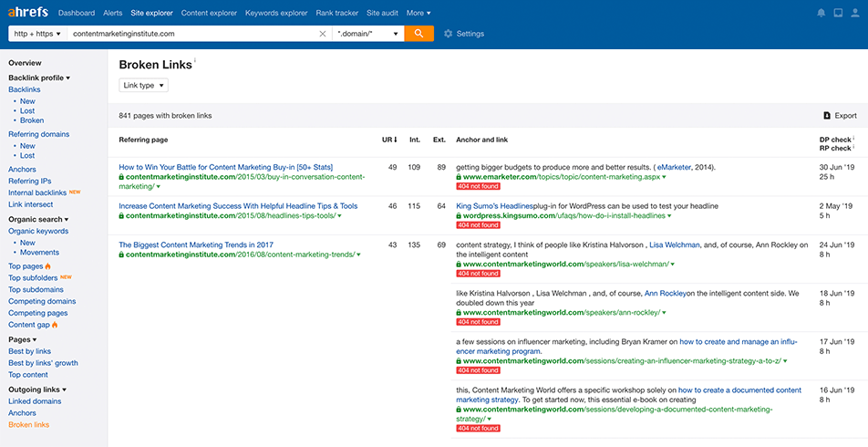Open the http + https protocol dropdown

(37, 34)
